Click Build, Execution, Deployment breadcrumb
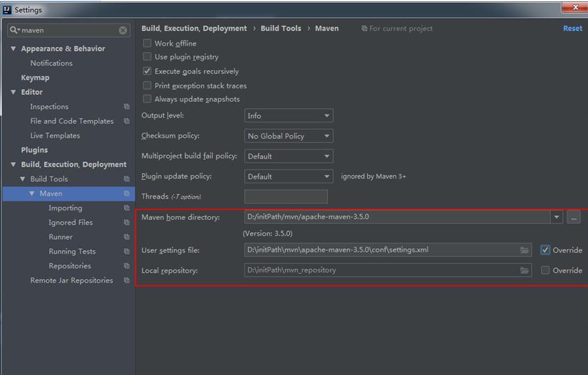Image resolution: width=588 pixels, height=375 pixels. (194, 28)
